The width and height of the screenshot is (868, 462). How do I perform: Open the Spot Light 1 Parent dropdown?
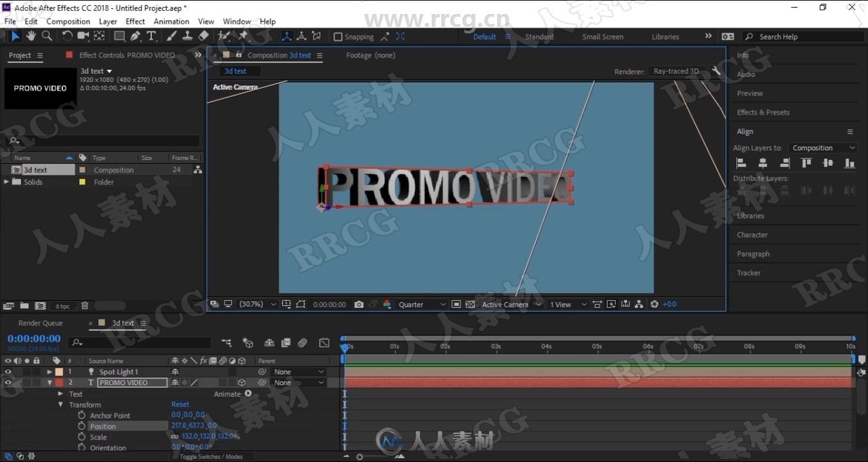[x=299, y=372]
